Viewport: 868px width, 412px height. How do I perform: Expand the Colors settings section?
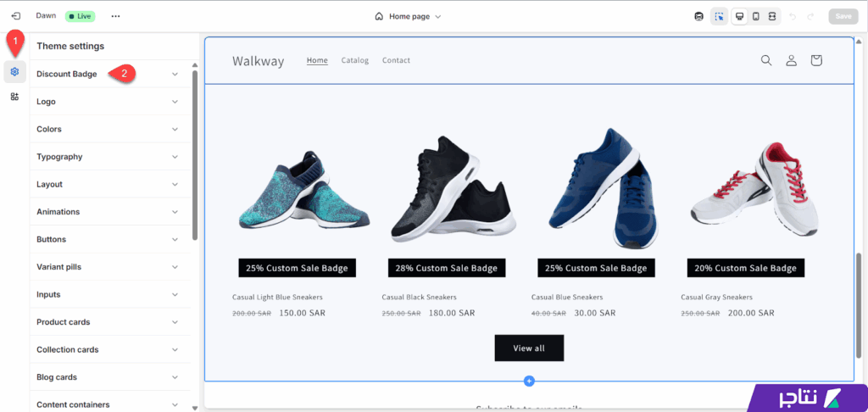tap(107, 129)
